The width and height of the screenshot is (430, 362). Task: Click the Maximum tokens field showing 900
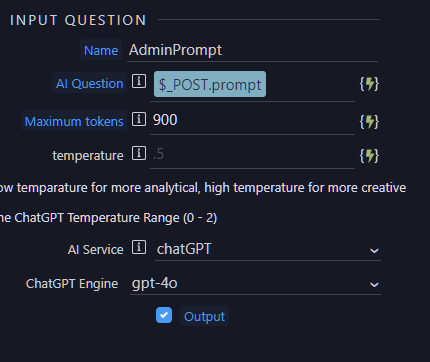coord(252,121)
